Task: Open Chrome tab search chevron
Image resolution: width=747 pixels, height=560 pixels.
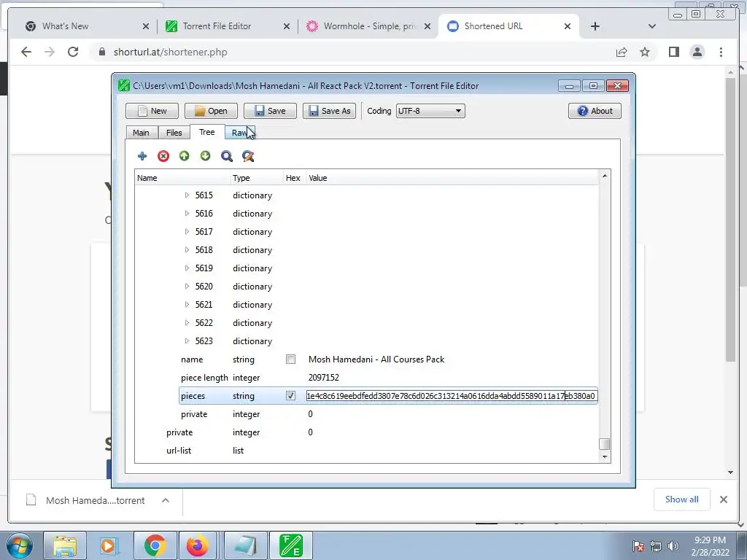Action: pos(651,26)
